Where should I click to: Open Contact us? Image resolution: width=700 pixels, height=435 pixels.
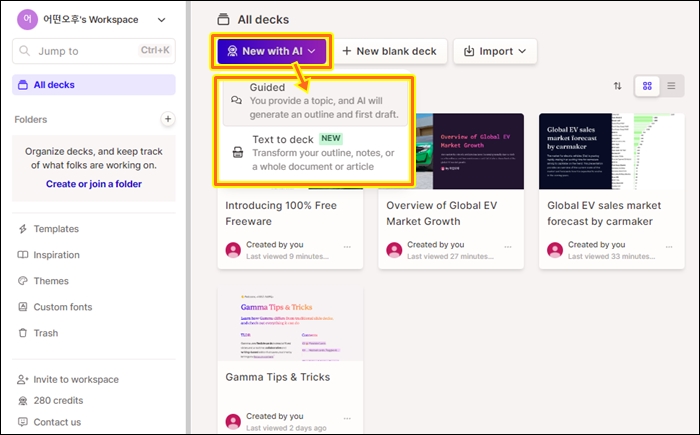coord(49,422)
